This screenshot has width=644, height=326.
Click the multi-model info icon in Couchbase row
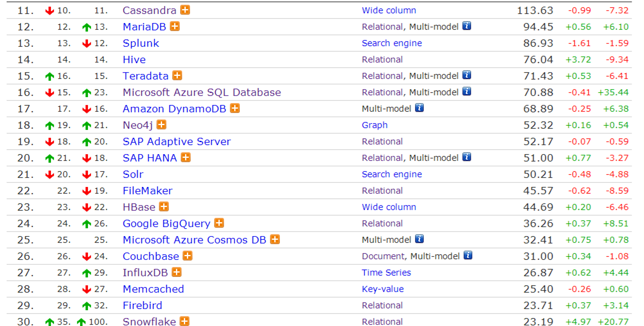pyautogui.click(x=468, y=256)
